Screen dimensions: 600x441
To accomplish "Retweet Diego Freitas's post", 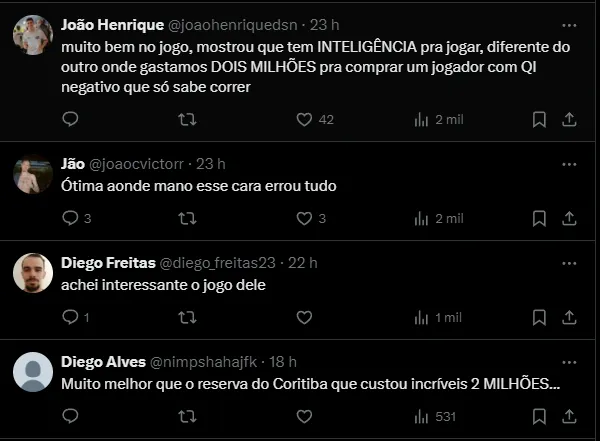I will [187, 317].
